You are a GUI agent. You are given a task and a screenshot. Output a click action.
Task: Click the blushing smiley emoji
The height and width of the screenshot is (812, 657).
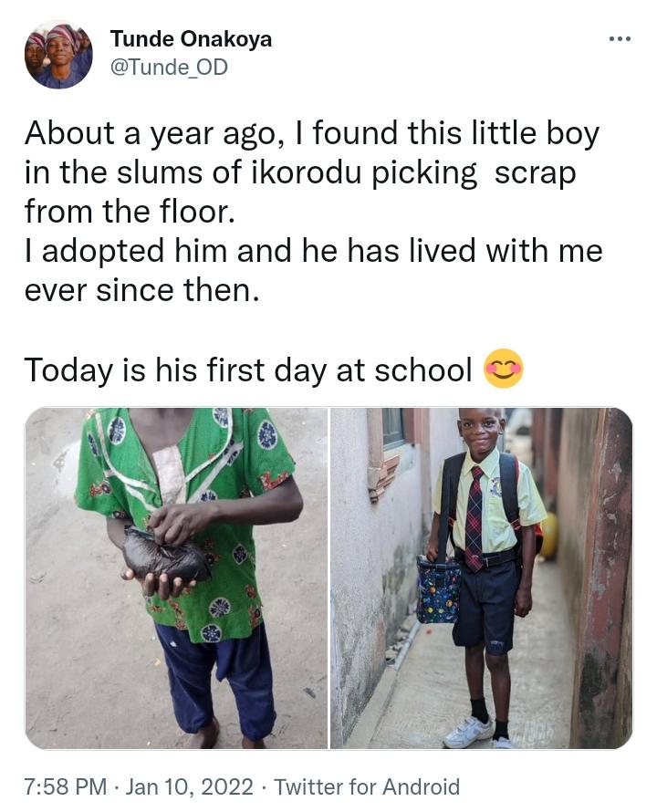point(503,370)
